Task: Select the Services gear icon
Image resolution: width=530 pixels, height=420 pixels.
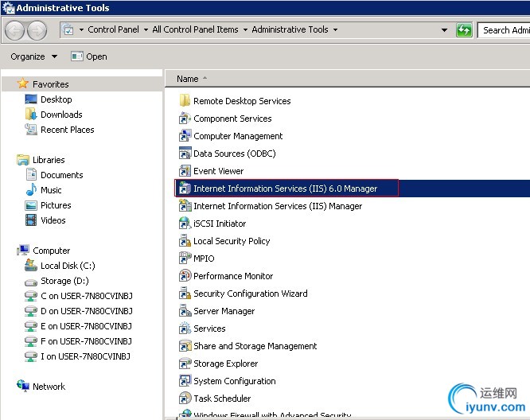Action: coord(185,329)
